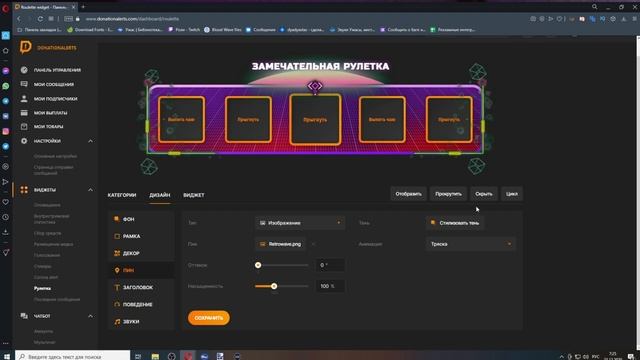The width and height of the screenshot is (640, 360).
Task: Click the Цикл button
Action: (x=512, y=194)
